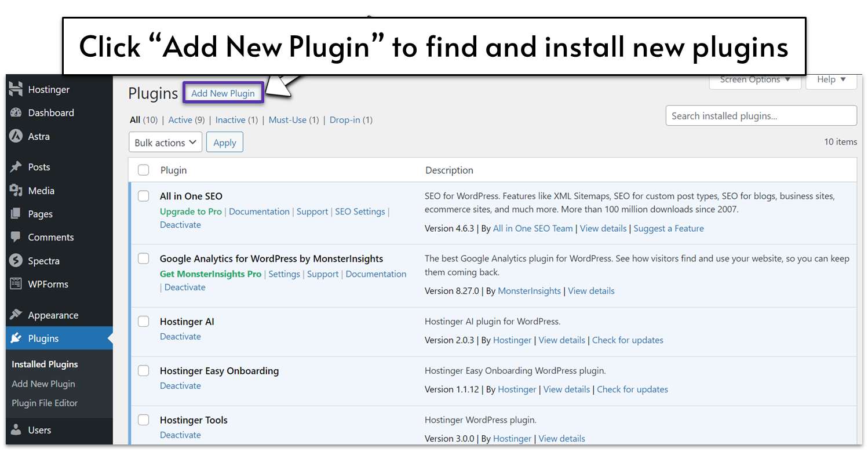The width and height of the screenshot is (868, 452).
Task: Open All in One SEO Team author link
Action: (x=533, y=228)
